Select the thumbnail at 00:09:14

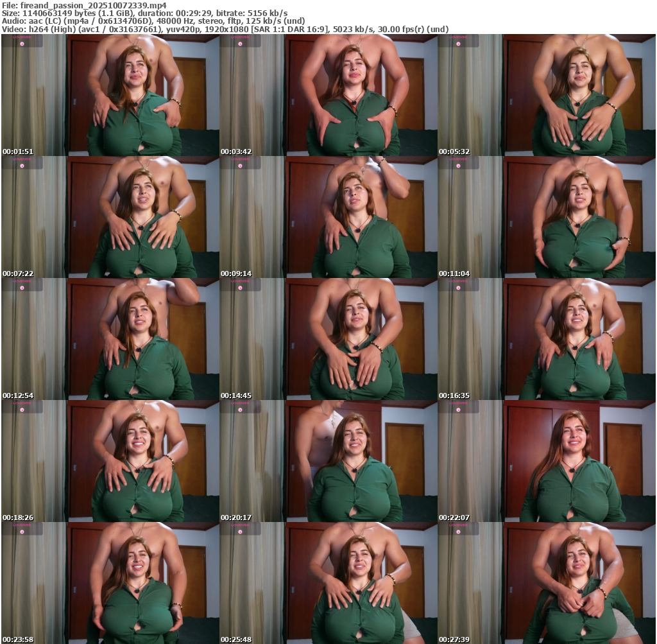click(x=328, y=217)
